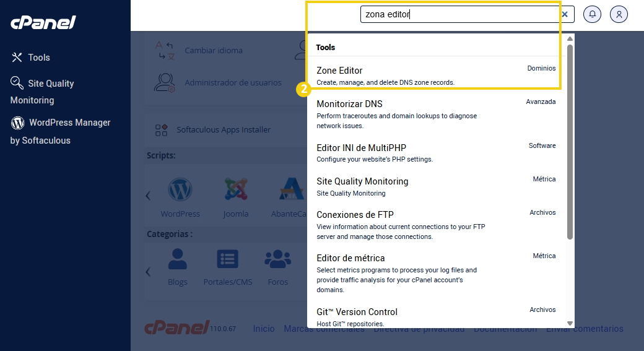644x351 pixels.
Task: Select the Git Version Control result
Action: click(x=436, y=317)
